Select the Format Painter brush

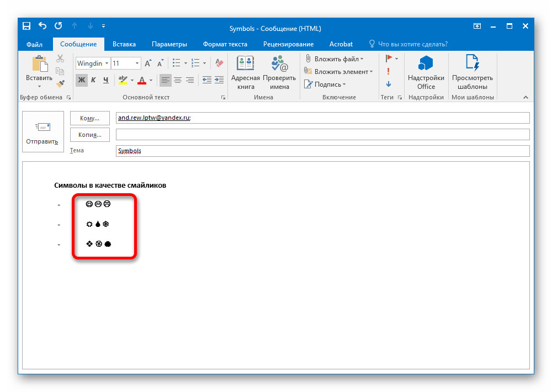click(60, 83)
